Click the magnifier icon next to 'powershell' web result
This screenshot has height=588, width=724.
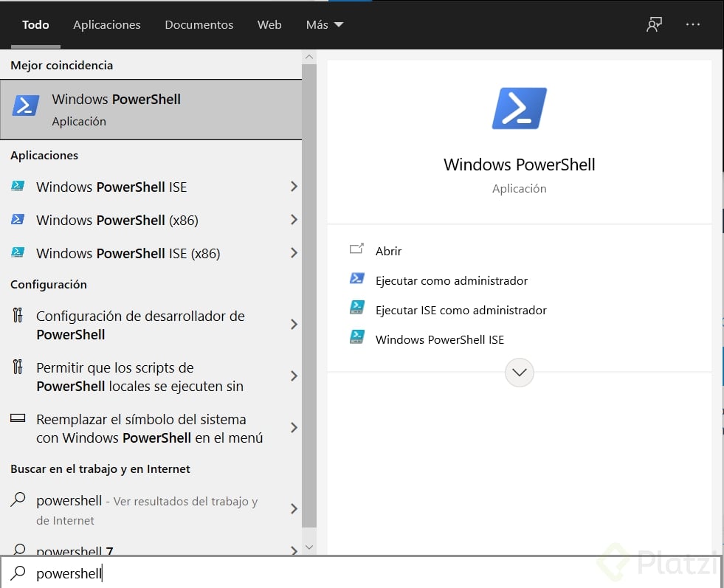[18, 499]
